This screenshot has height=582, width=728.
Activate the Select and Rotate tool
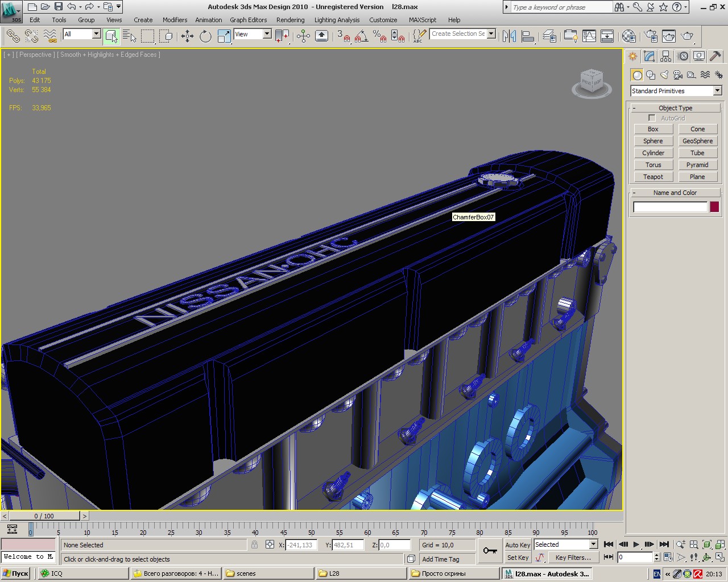click(x=205, y=36)
